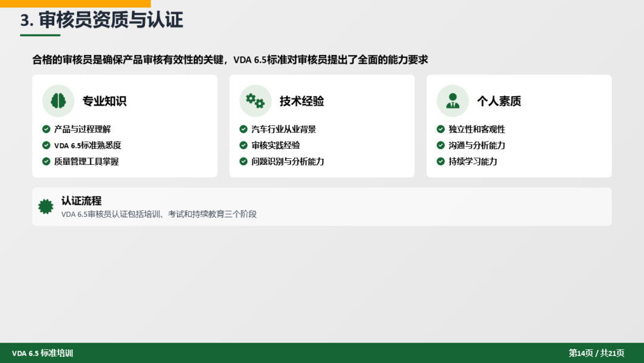Click the 问题识别与分析能力 list item text
The image size is (644, 363).
288,161
